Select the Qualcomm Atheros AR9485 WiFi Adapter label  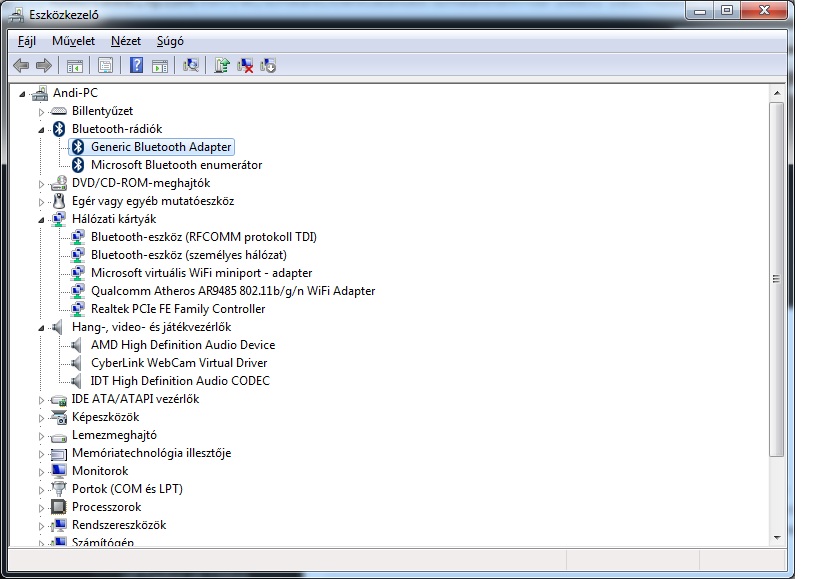tap(233, 291)
